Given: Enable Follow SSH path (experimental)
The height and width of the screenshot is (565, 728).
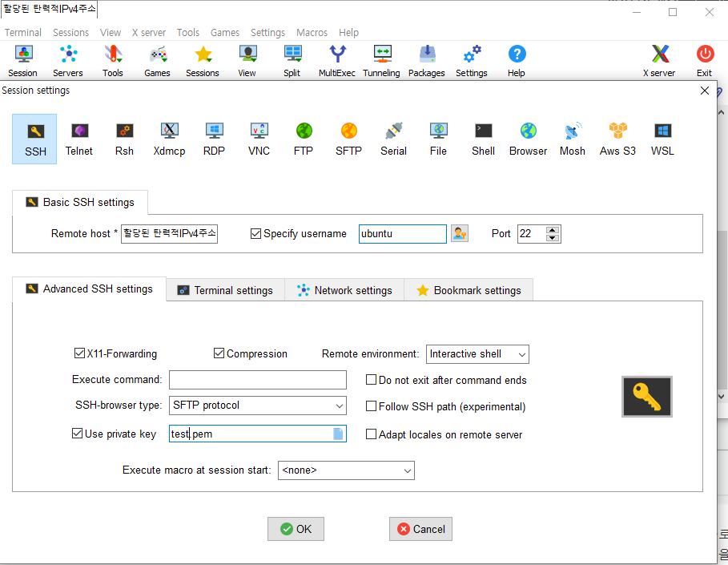Looking at the screenshot, I should tap(371, 406).
